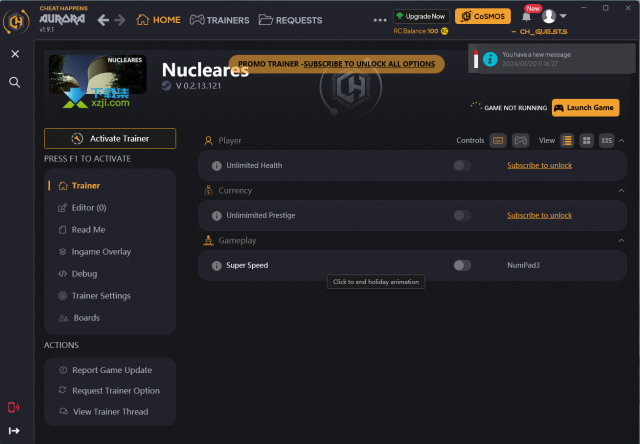Enable the Unlimimited Prestige toggle
640x444 pixels.
coord(462,215)
